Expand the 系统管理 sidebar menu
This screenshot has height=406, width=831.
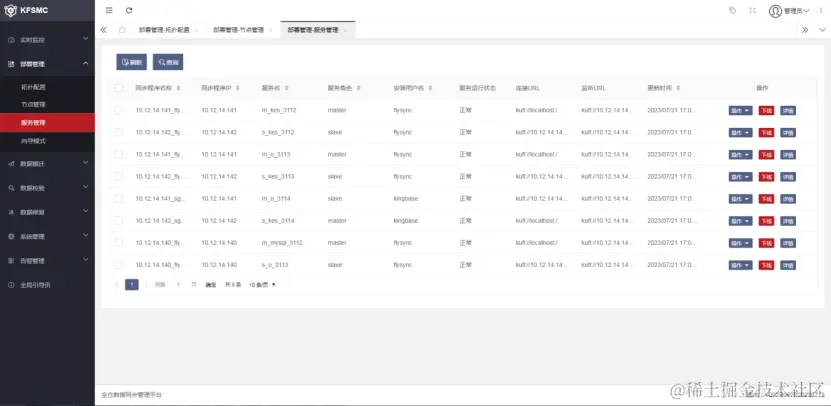48,236
